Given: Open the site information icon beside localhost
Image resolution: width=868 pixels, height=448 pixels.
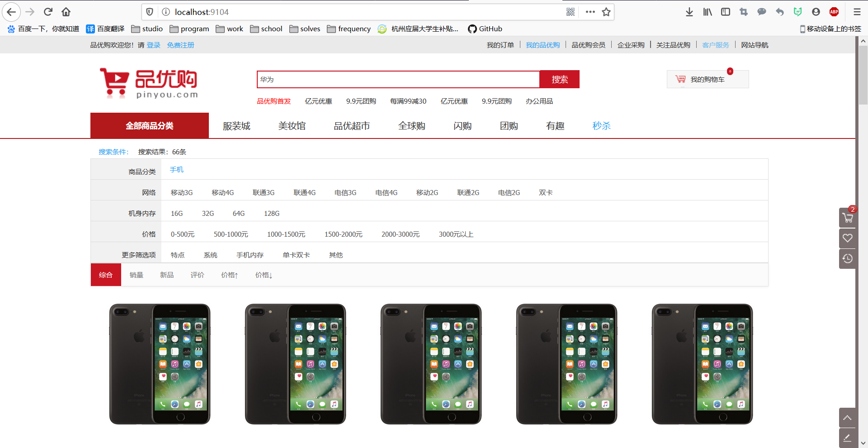Looking at the screenshot, I should pos(166,12).
